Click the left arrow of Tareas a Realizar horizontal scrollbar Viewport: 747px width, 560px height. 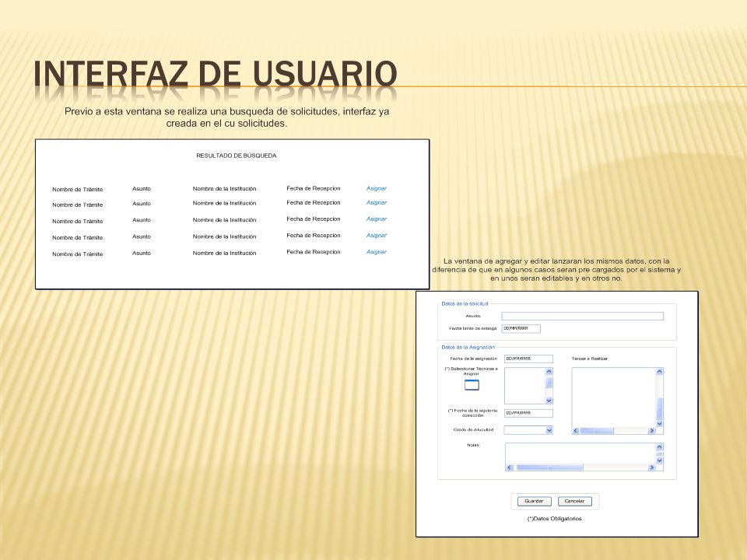click(576, 431)
